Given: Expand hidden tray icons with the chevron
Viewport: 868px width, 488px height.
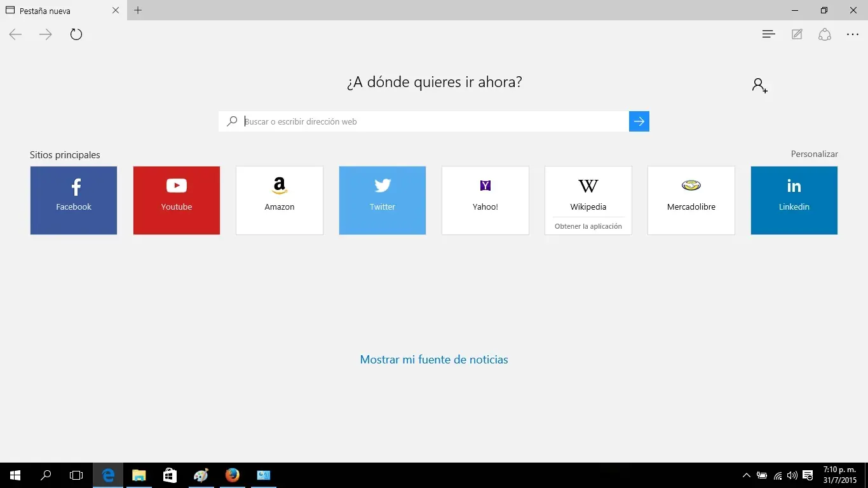Looking at the screenshot, I should click(746, 475).
